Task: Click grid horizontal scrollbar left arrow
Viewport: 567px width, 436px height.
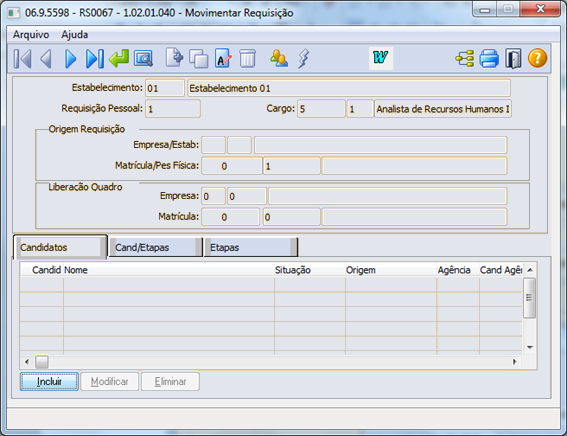Action: (x=27, y=362)
